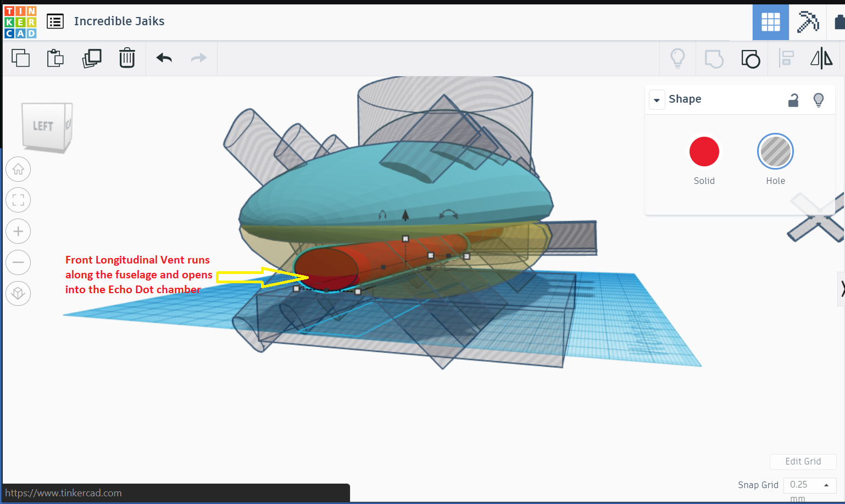Click the Copy tool icon

pyautogui.click(x=20, y=58)
